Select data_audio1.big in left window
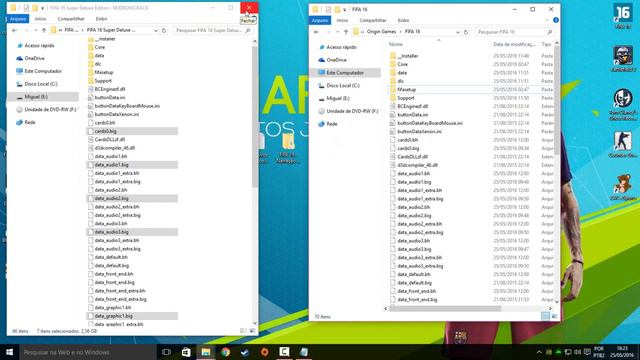This screenshot has width=640, height=360. 132,165
